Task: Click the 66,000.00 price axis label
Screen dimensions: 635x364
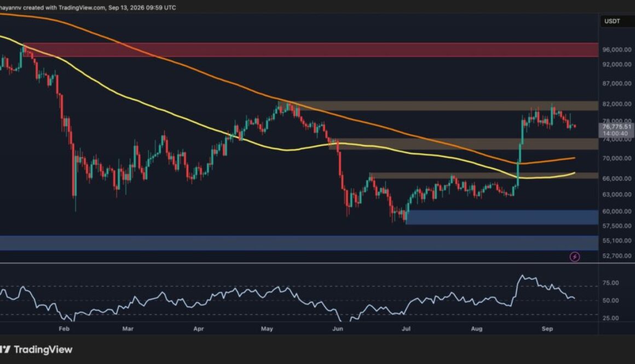Action: point(616,178)
